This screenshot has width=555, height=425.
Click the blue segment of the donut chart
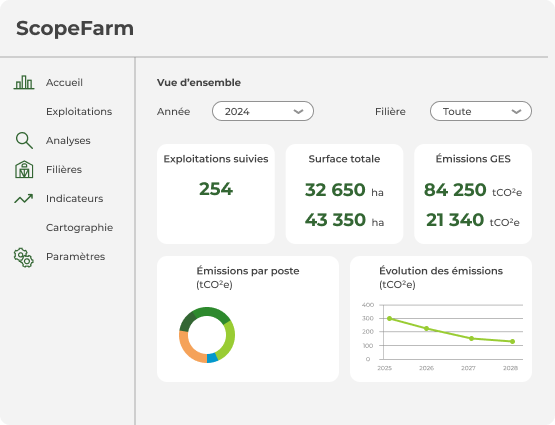click(x=212, y=358)
